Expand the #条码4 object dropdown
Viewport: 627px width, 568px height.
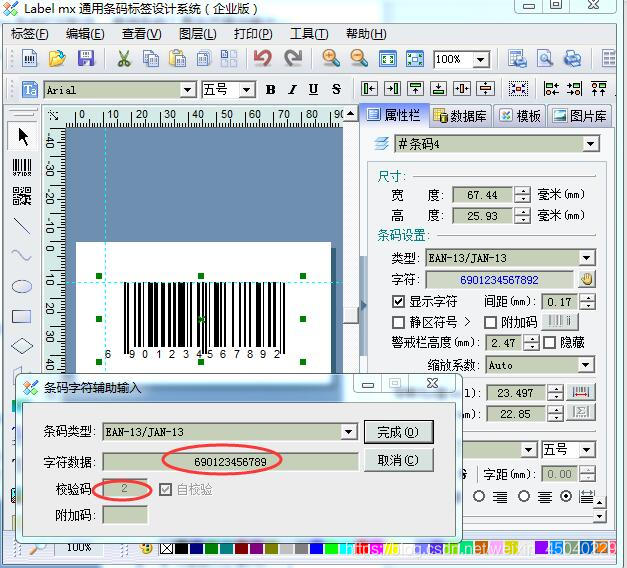pyautogui.click(x=591, y=144)
